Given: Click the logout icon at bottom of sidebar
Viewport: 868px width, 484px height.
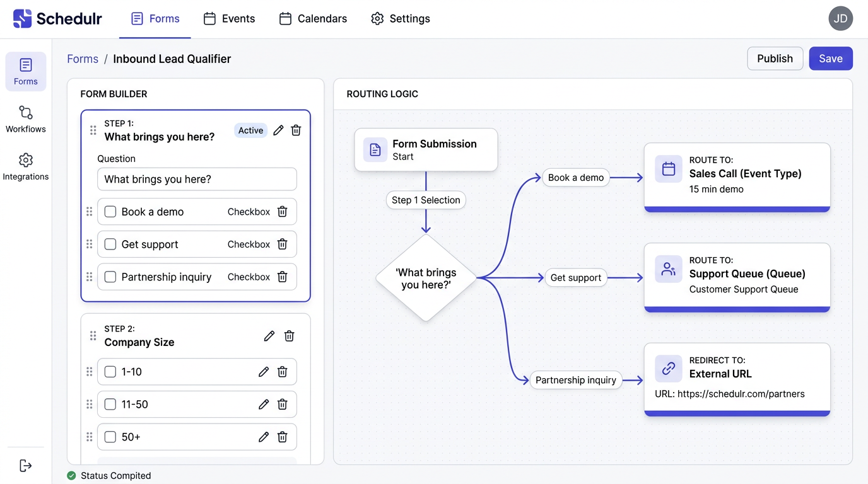Looking at the screenshot, I should 25,465.
